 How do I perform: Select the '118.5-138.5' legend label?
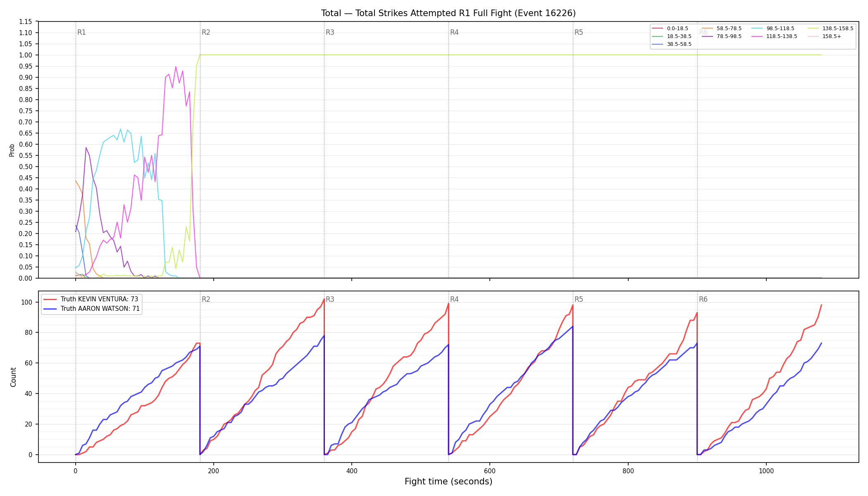click(782, 36)
